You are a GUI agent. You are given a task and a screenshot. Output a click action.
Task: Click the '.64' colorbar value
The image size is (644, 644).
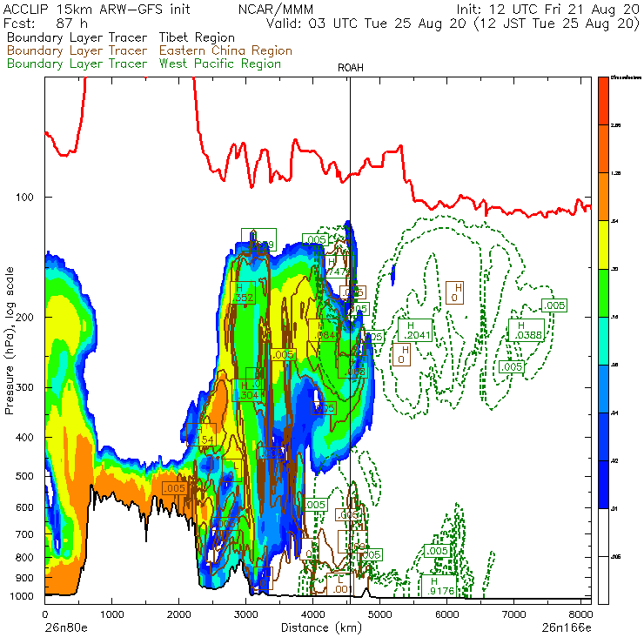pos(614,221)
